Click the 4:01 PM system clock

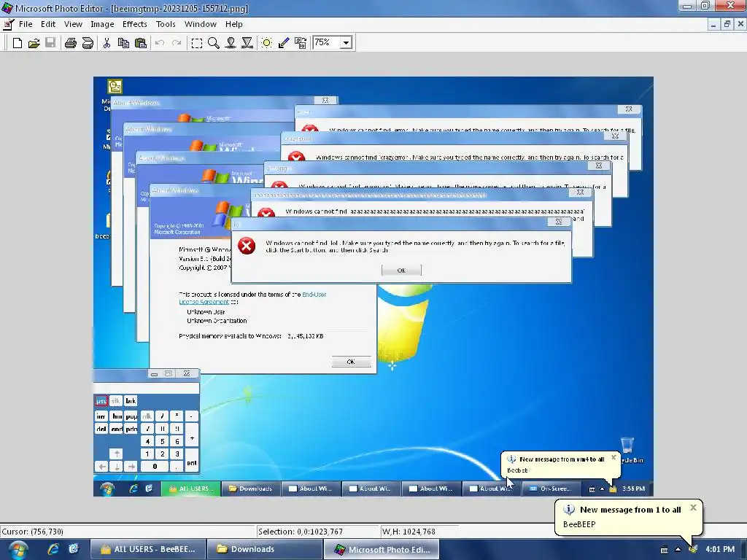click(x=720, y=550)
